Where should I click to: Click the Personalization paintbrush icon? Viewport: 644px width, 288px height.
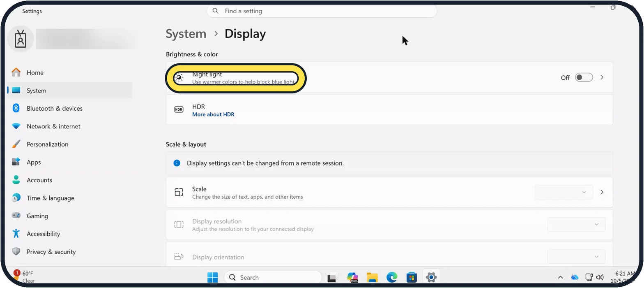click(x=16, y=144)
